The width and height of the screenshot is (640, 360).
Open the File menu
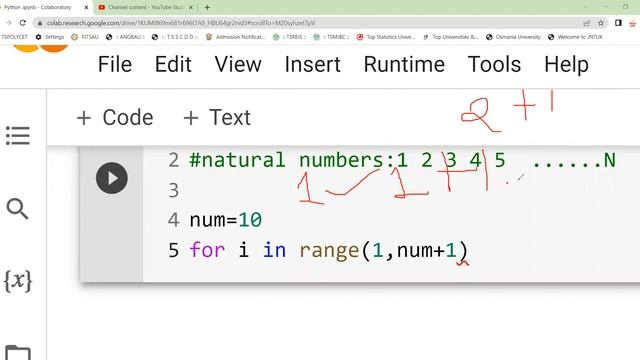(115, 64)
